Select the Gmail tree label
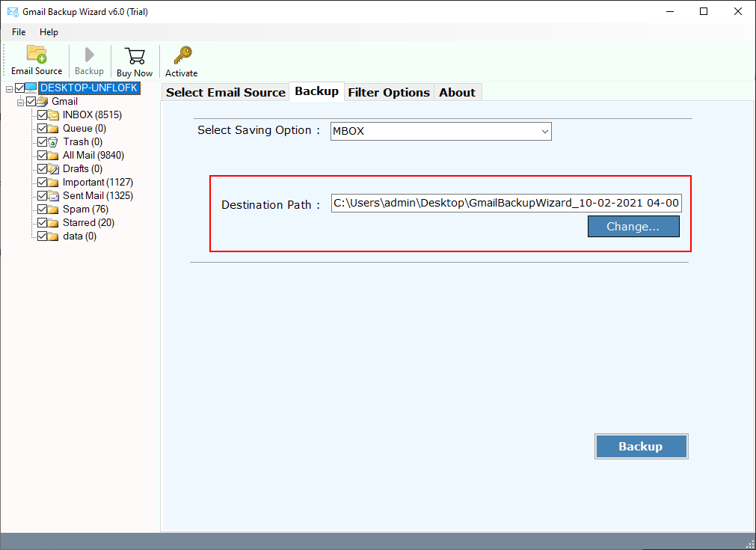Screen dimensions: 756x550 tap(64, 101)
